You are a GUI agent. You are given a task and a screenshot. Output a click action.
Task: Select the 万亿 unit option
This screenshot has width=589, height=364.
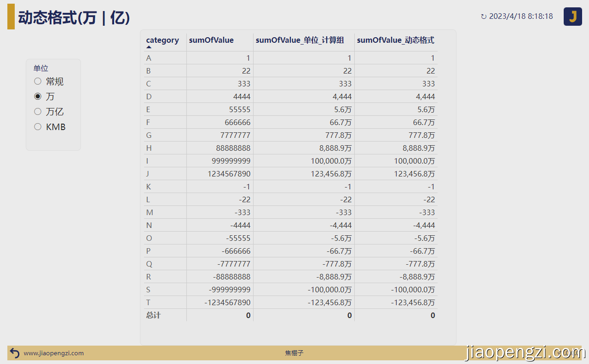pyautogui.click(x=49, y=112)
